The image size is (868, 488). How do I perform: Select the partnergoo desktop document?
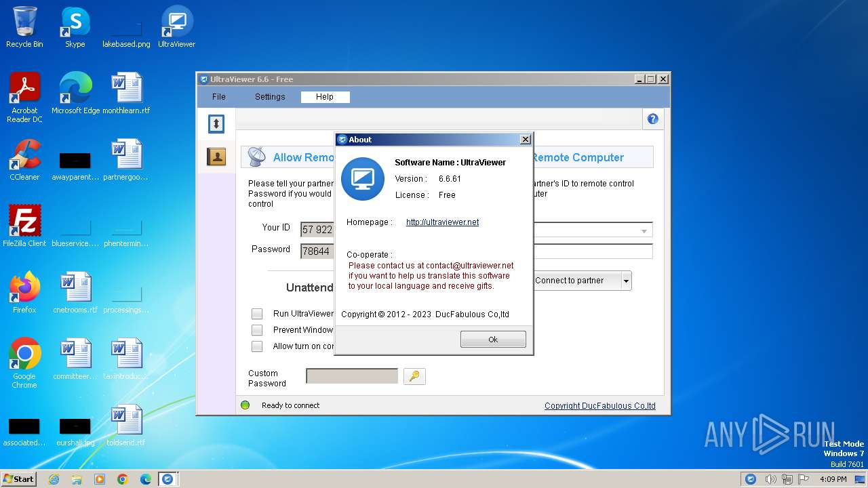[126, 160]
